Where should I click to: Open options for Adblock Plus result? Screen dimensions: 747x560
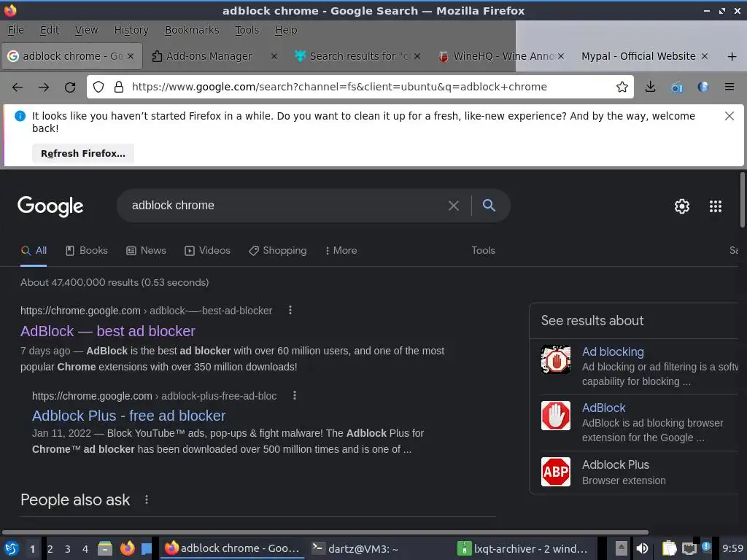click(295, 396)
